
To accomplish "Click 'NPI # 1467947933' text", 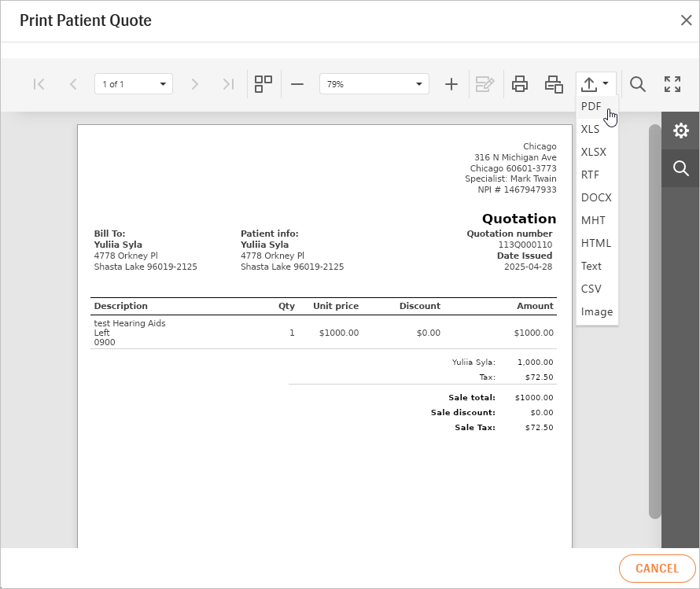I will (517, 190).
